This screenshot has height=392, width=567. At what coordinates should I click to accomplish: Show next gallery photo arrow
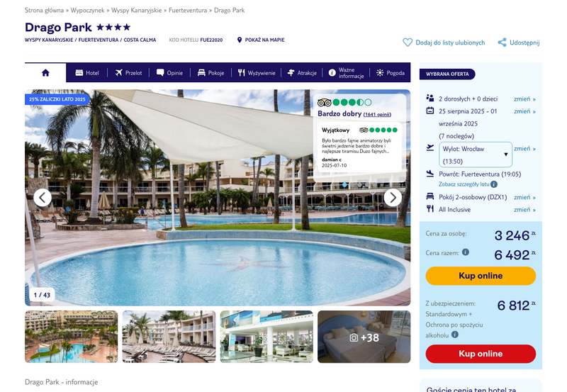393,198
